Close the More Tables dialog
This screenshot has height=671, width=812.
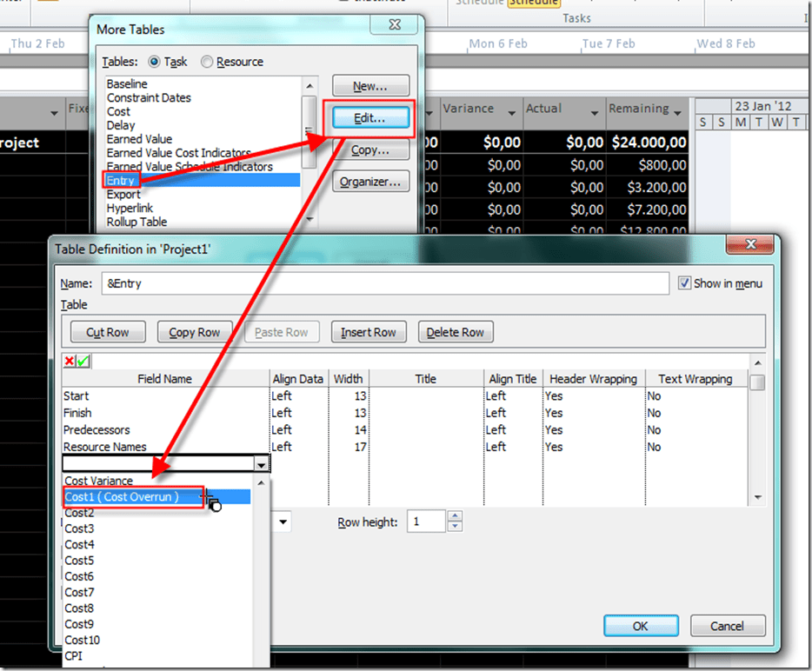click(395, 25)
